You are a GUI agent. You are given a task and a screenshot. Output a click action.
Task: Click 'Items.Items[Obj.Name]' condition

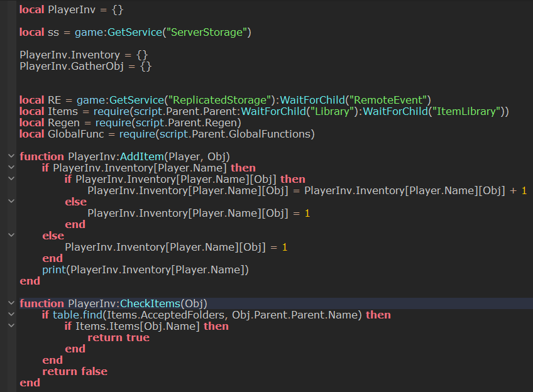click(138, 326)
